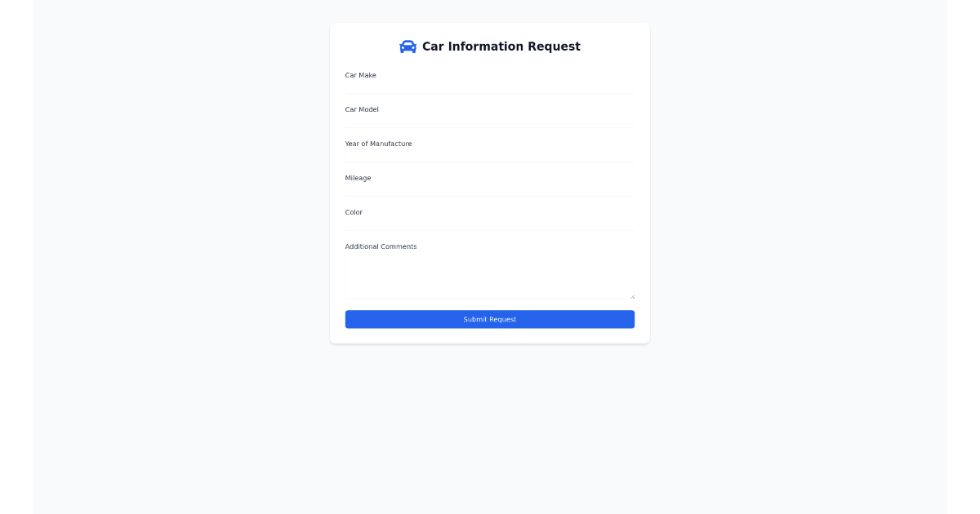
Task: Click the Additional Comments label
Action: (381, 246)
